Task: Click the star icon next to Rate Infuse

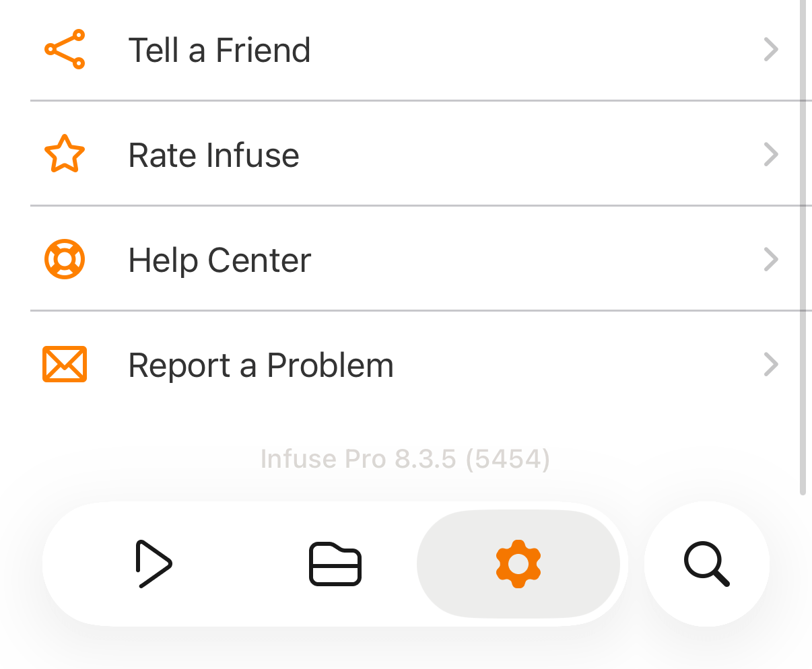Action: 65,154
